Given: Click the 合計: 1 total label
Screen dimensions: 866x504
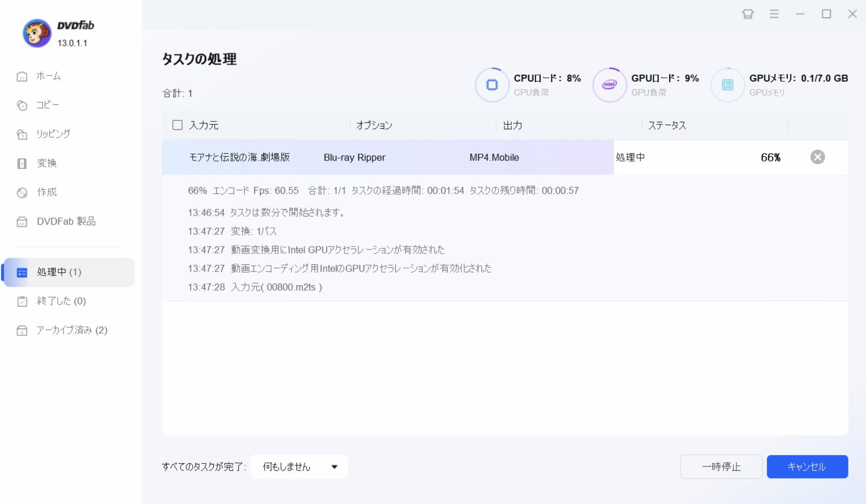Looking at the screenshot, I should pyautogui.click(x=177, y=93).
